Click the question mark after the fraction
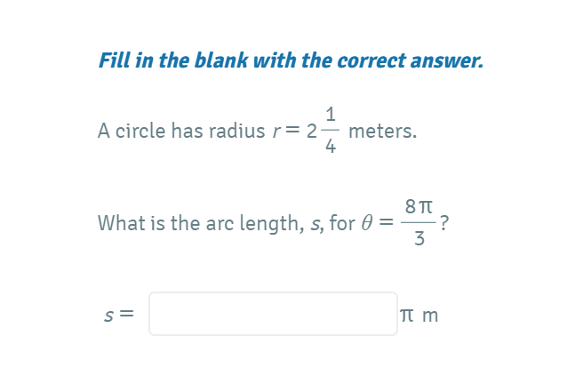 (x=444, y=223)
